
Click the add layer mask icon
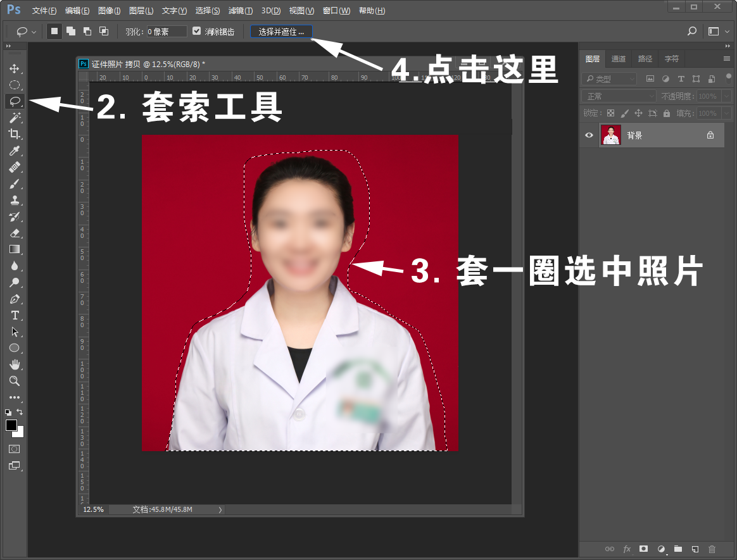click(x=643, y=549)
